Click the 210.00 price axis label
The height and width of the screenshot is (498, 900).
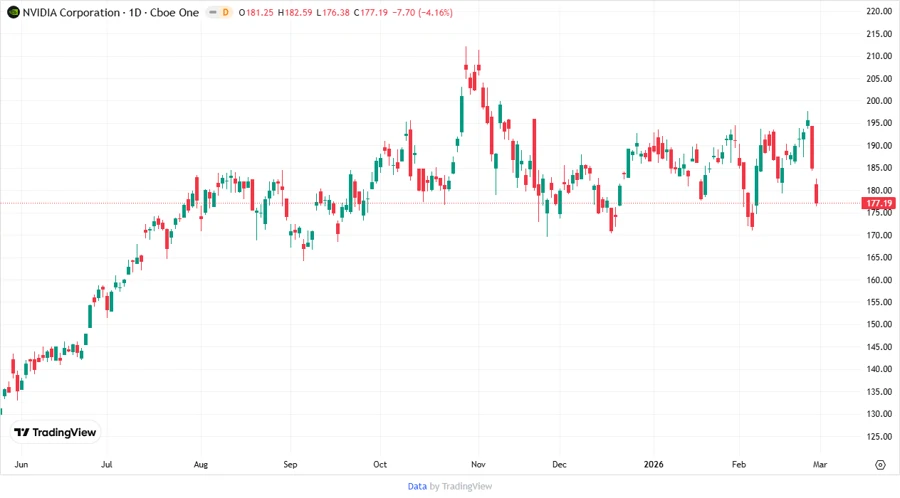879,56
